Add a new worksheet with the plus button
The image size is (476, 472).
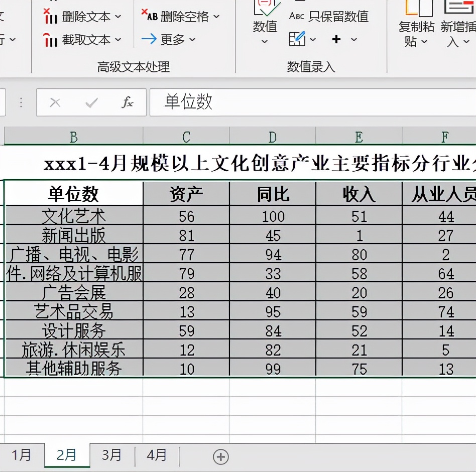pyautogui.click(x=220, y=456)
